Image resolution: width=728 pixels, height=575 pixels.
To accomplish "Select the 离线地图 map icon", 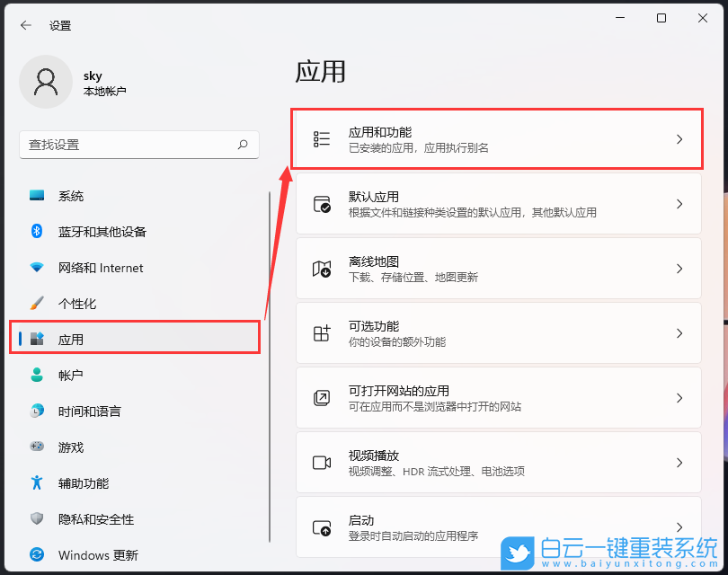I will click(x=321, y=268).
